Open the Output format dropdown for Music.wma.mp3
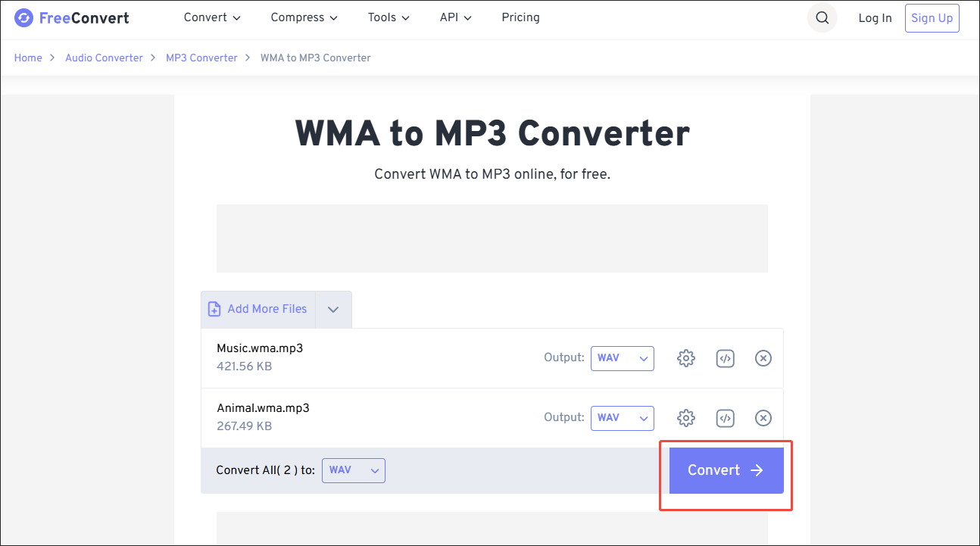This screenshot has height=546, width=980. tap(622, 357)
